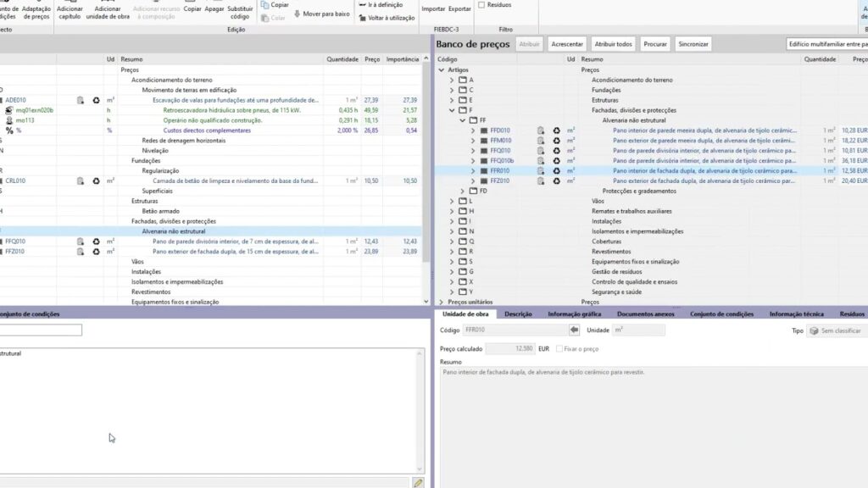Click the Acrescentar button
868x488 pixels.
[566, 44]
